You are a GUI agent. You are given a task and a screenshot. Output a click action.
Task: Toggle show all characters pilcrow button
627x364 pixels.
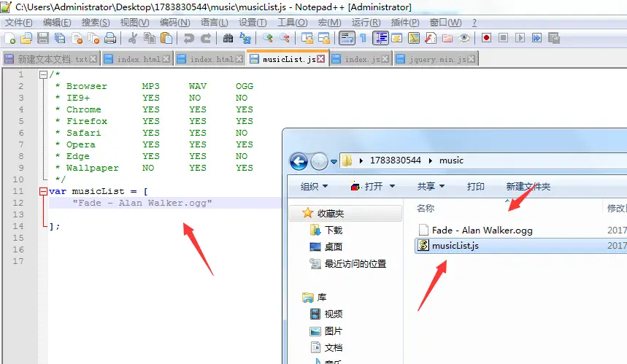coord(363,38)
